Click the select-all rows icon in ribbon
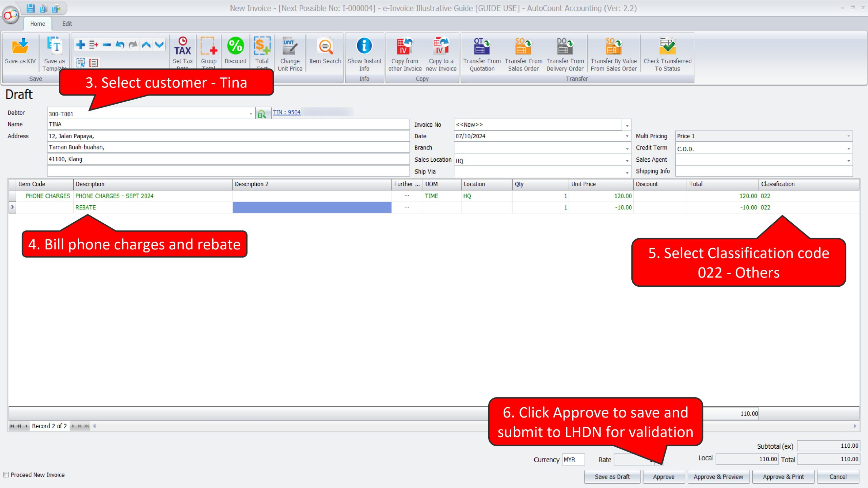Viewport: 868px width, 488px height. point(80,63)
